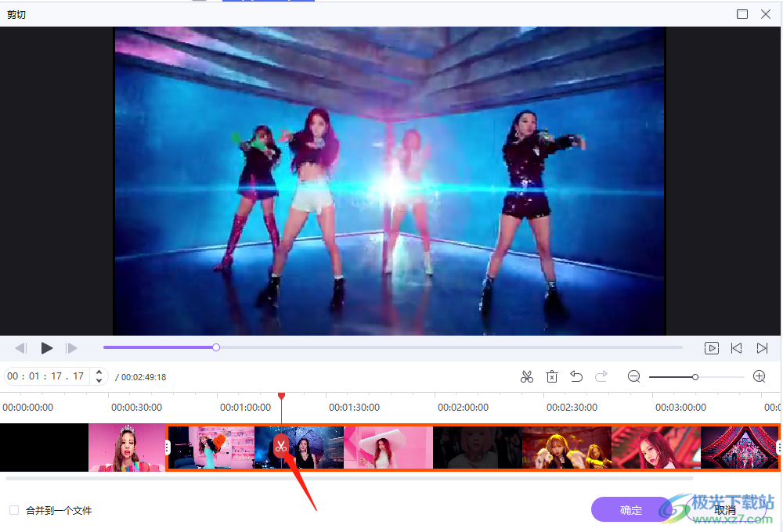Click the current time input field

point(46,376)
